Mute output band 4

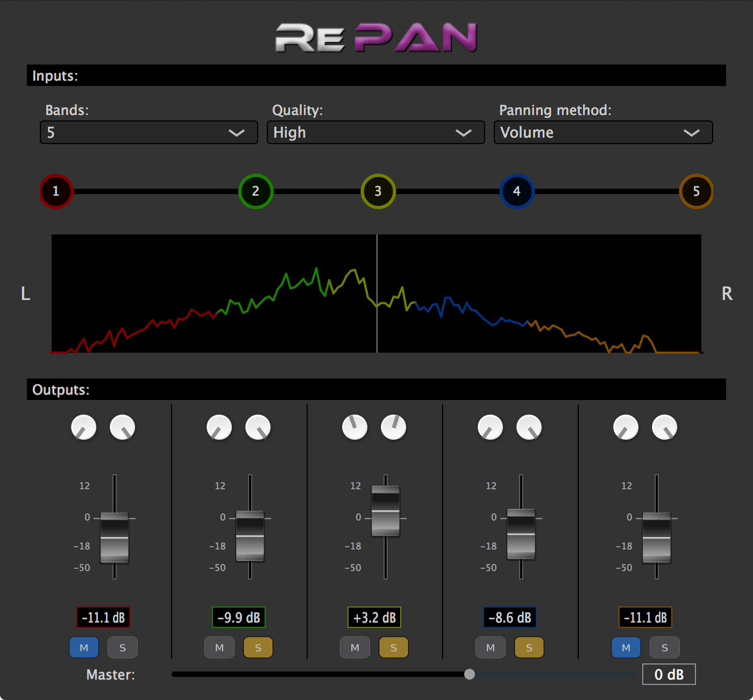tap(491, 648)
